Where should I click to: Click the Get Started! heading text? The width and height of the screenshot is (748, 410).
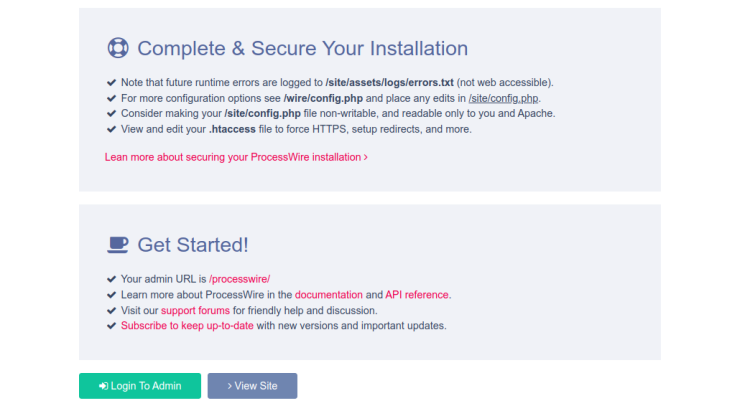tap(193, 244)
